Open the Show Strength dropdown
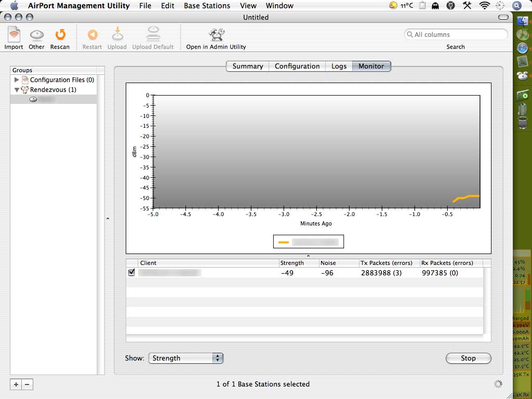Viewport: 532px width, 399px height. 185,358
